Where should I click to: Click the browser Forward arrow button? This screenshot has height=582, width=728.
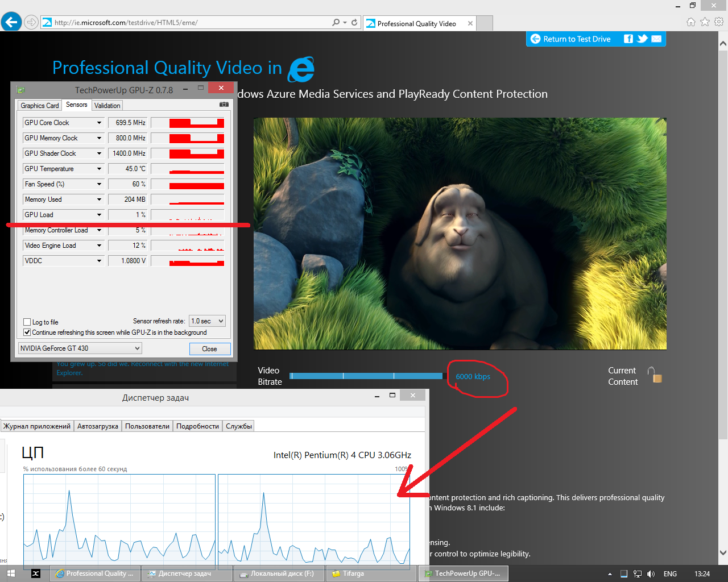coord(32,23)
